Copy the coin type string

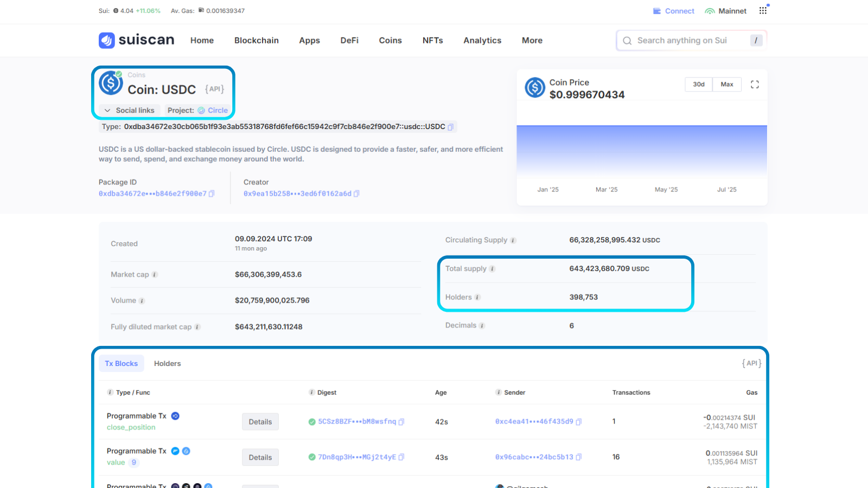[x=450, y=127]
